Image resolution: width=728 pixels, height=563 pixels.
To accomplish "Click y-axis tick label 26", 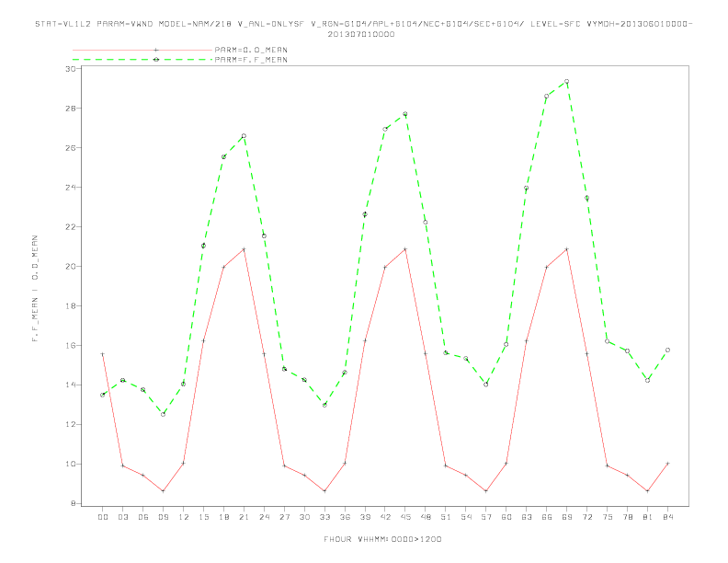I will (x=70, y=148).
